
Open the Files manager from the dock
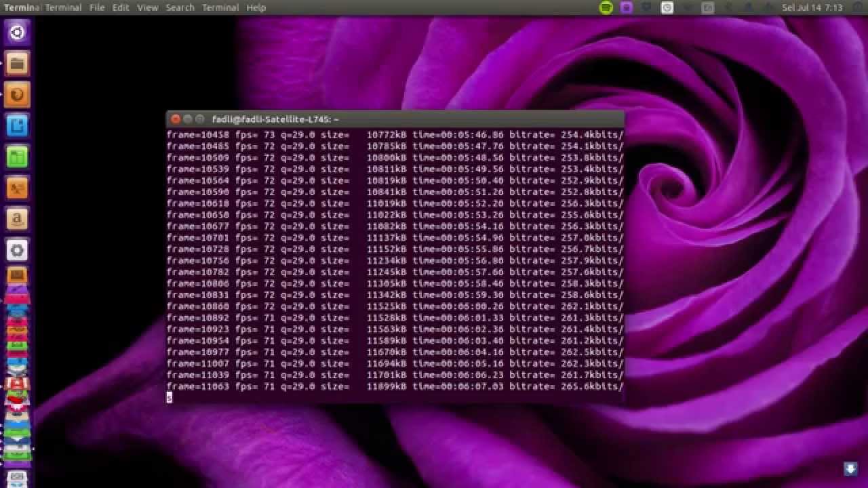[18, 64]
